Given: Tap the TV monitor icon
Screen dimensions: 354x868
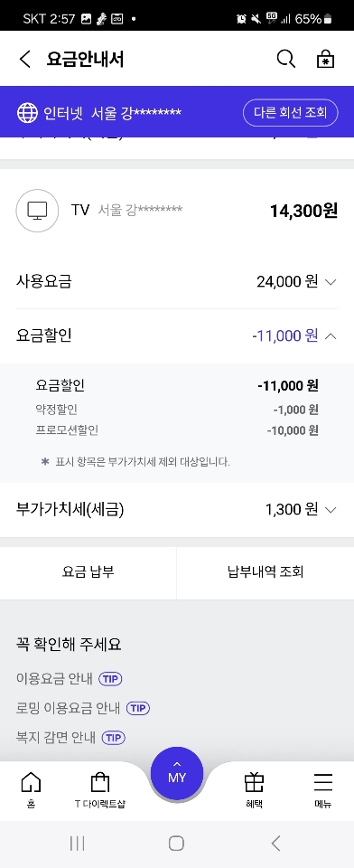Looking at the screenshot, I should (38, 211).
